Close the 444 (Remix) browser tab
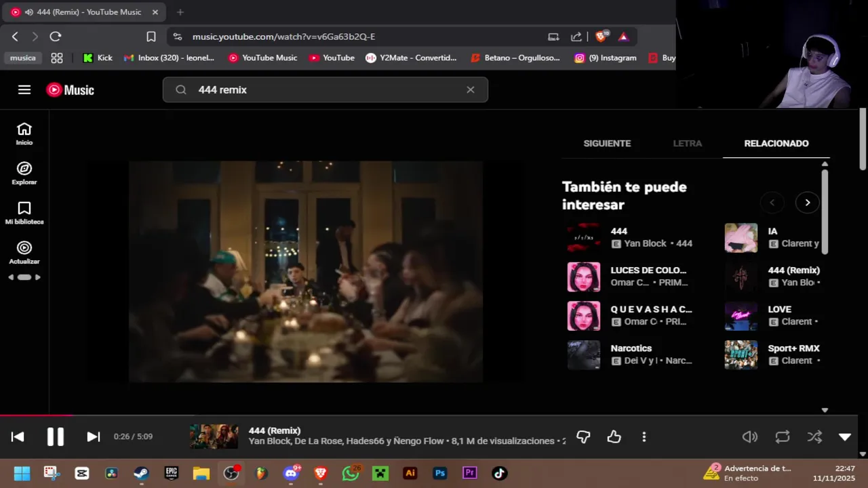Image resolution: width=868 pixels, height=488 pixels. coord(155,12)
